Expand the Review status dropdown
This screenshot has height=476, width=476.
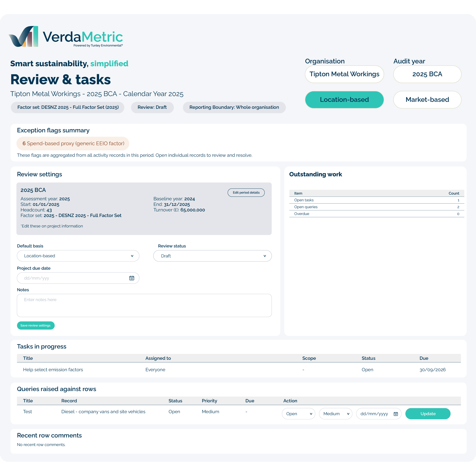(212, 256)
